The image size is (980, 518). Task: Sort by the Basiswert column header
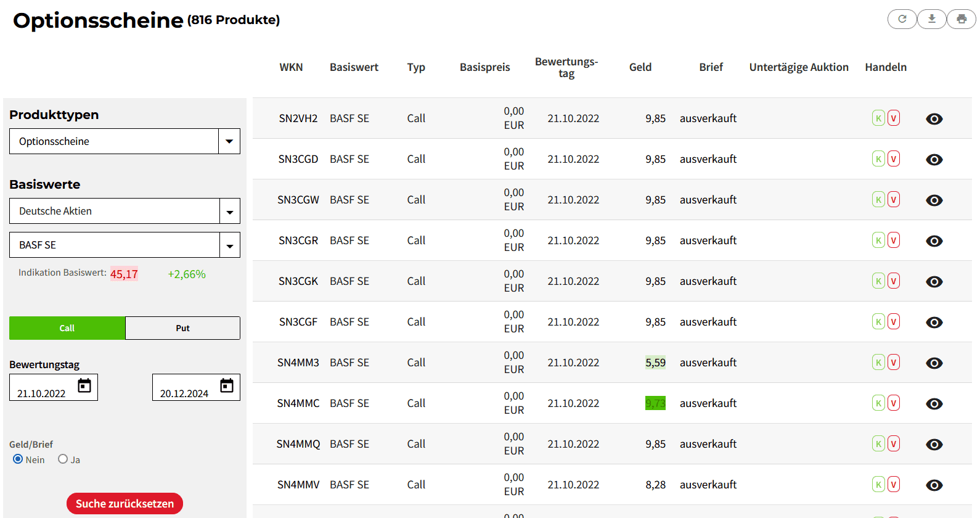click(354, 67)
